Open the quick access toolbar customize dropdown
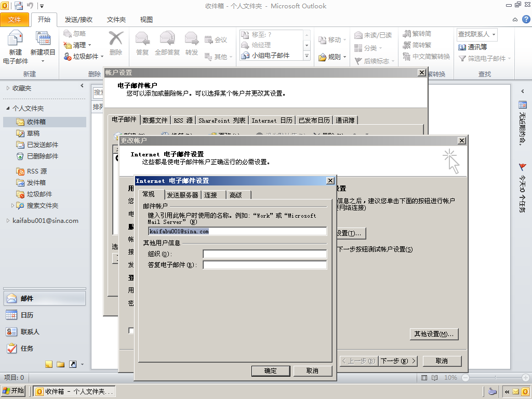532x399 pixels. coord(42,6)
